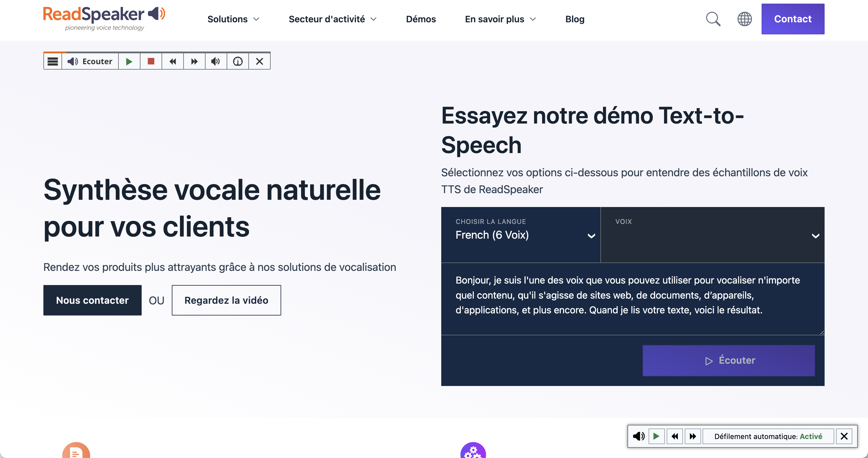
Task: Rewind in the top ReadSpeaker toolbar
Action: point(172,61)
